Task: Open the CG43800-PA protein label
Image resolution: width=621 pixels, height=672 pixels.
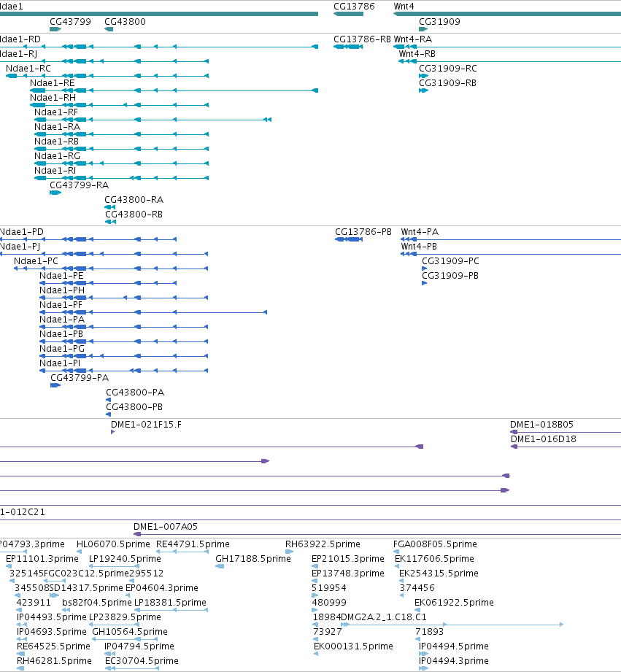Action: point(135,392)
